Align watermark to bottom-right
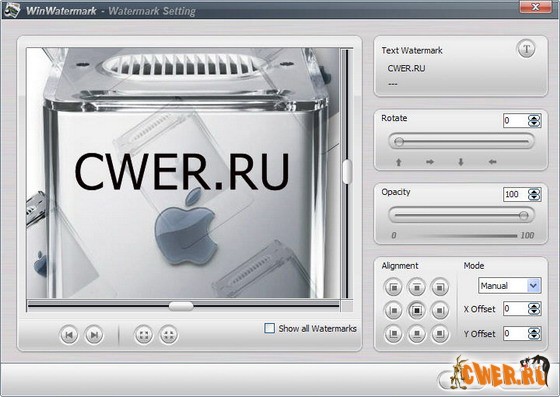This screenshot has width=560, height=397. point(440,333)
